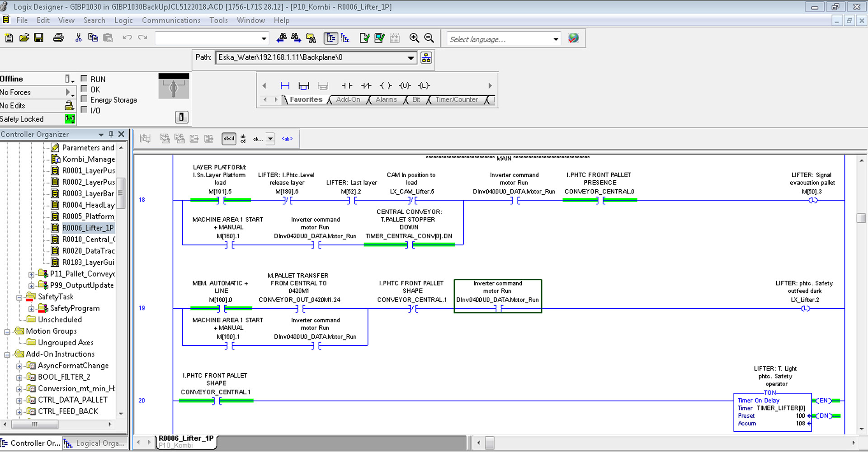The width and height of the screenshot is (868, 452).
Task: Click the Zoom Out magnifier icon
Action: (429, 38)
